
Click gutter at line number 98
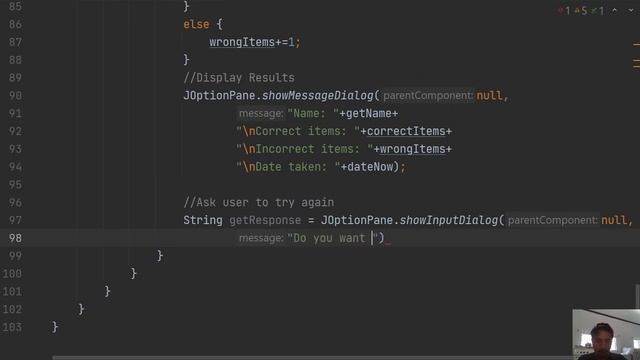click(15, 238)
